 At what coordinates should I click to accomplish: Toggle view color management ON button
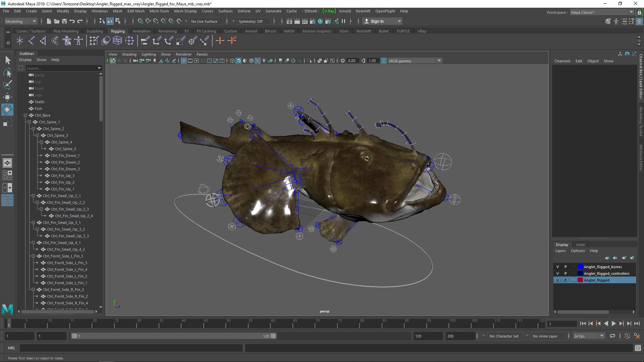pyautogui.click(x=384, y=61)
